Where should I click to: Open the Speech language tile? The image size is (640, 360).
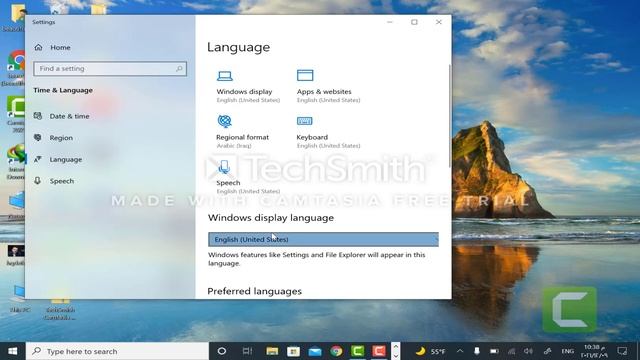[x=248, y=178]
